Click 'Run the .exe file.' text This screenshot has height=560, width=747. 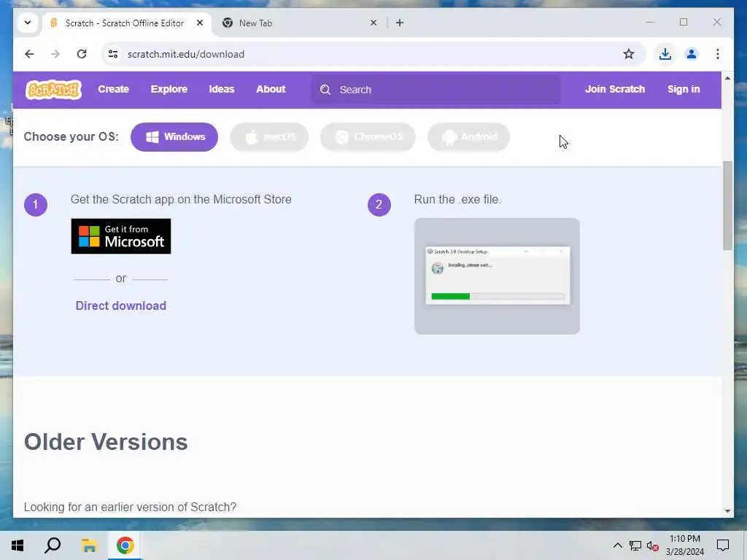[457, 200]
